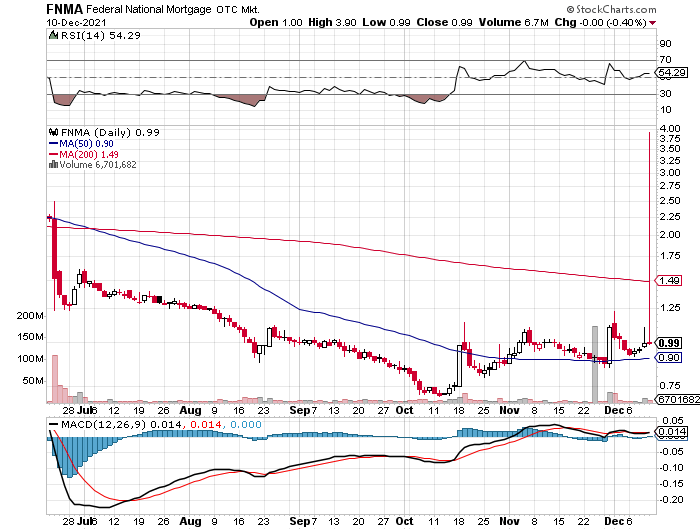Click the red down-triangle after the Chg value
This screenshot has width=700, height=530.
click(652, 23)
